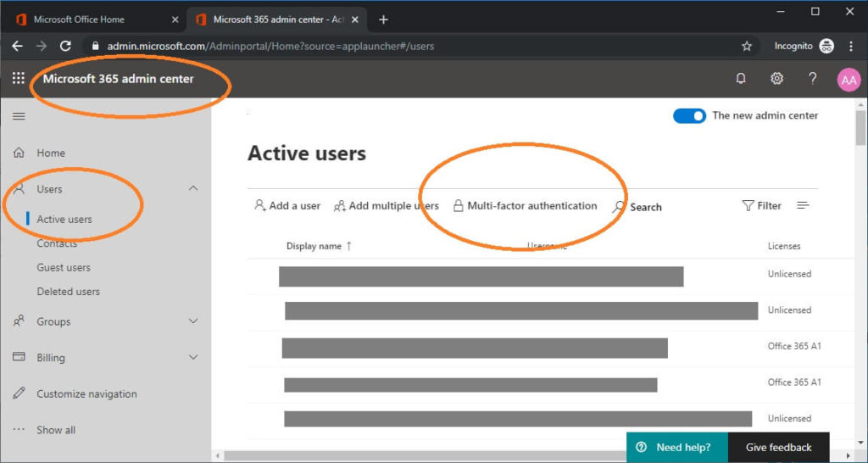This screenshot has height=463, width=868.
Task: Sort by Display name column
Action: coord(319,246)
